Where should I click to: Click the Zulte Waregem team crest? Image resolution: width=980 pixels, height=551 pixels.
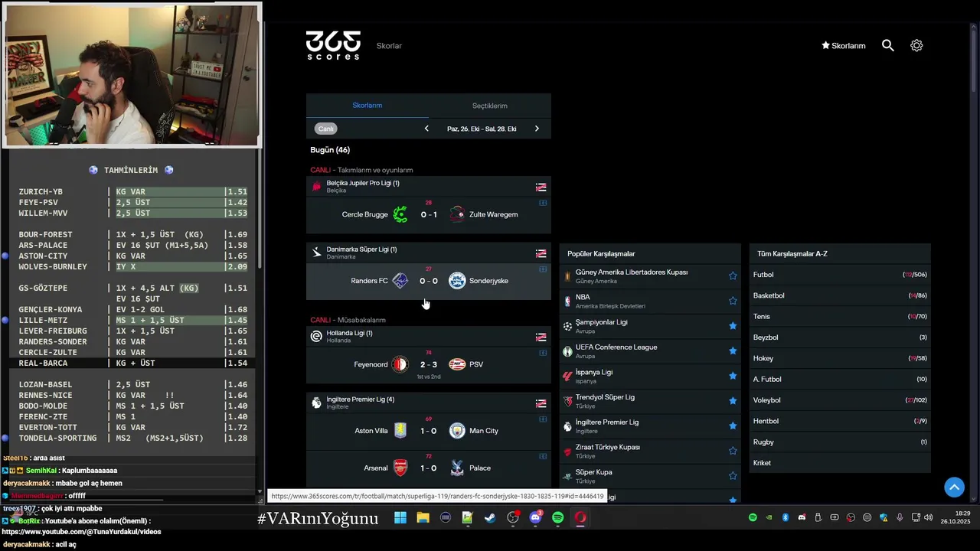457,214
